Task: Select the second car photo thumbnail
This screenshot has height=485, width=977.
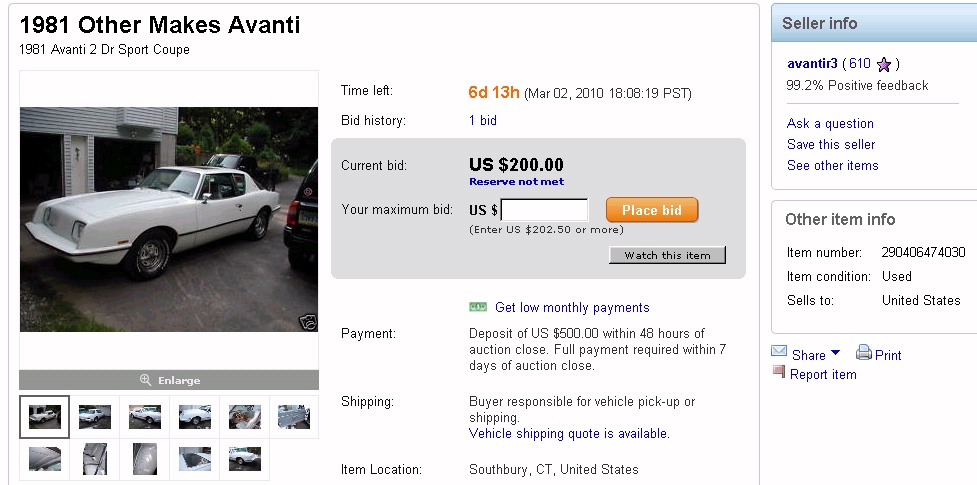Action: 95,417
